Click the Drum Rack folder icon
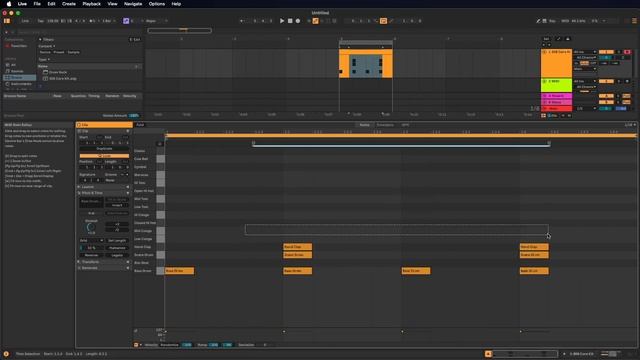Image resolution: width=640 pixels, height=360 pixels. click(x=45, y=72)
